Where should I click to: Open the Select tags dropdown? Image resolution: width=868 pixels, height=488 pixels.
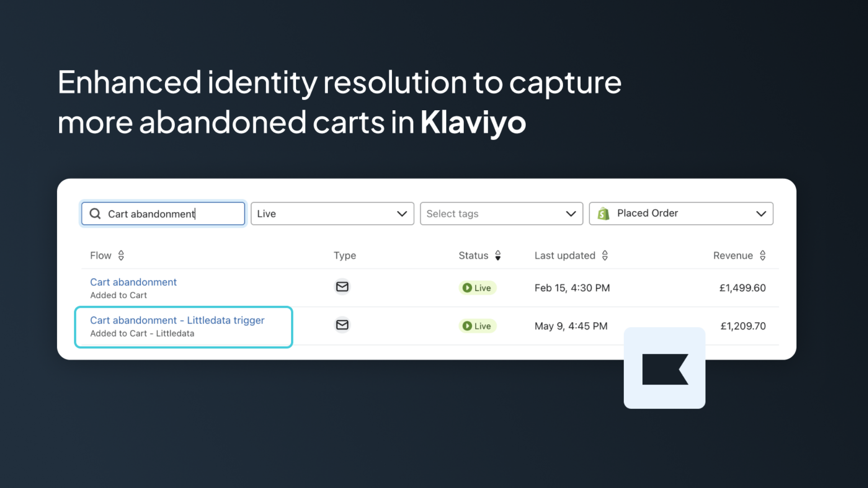501,214
